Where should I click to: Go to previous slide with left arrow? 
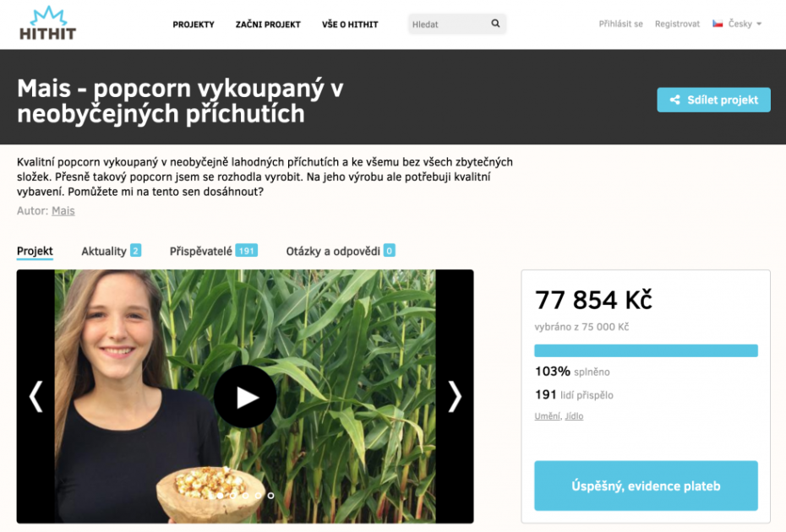pyautogui.click(x=35, y=397)
